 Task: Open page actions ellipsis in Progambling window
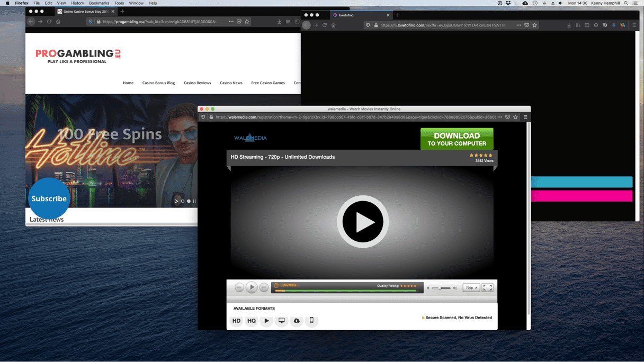[x=231, y=22]
